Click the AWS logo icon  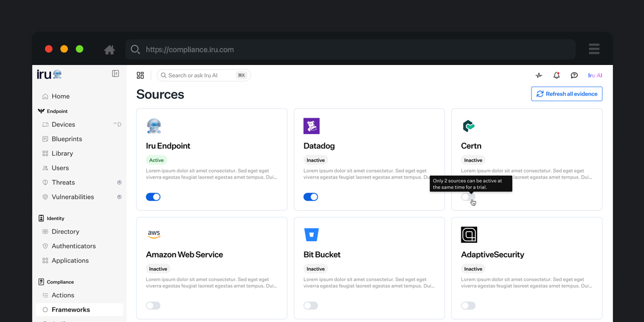pyautogui.click(x=153, y=235)
